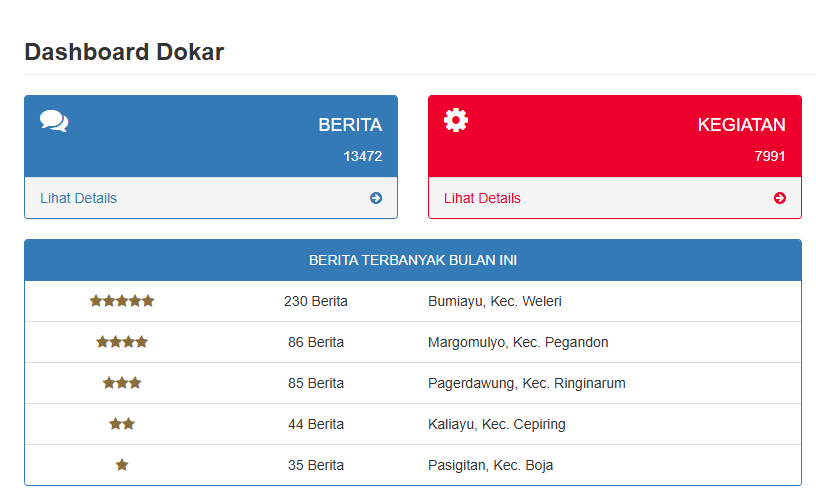Click the Berita count 13472
The height and width of the screenshot is (503, 816).
point(363,156)
